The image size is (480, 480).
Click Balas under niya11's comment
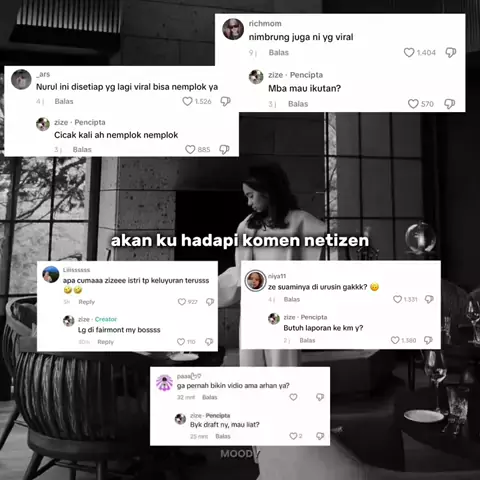click(x=292, y=299)
